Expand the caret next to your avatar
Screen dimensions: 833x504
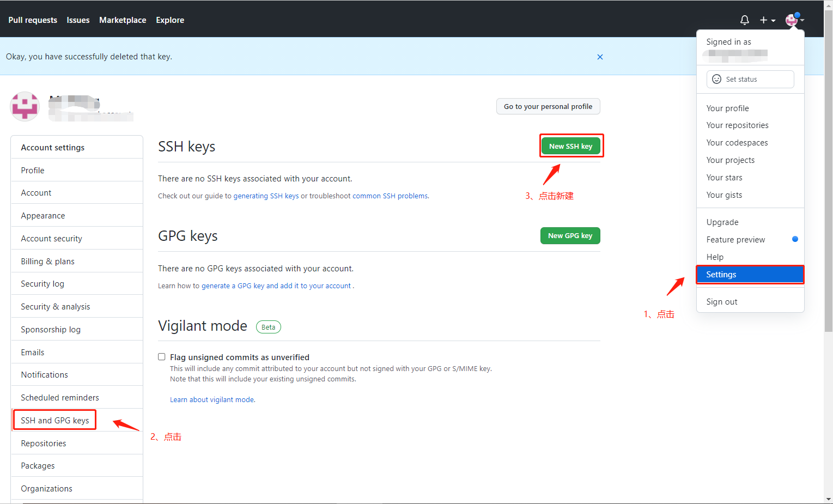coord(804,21)
